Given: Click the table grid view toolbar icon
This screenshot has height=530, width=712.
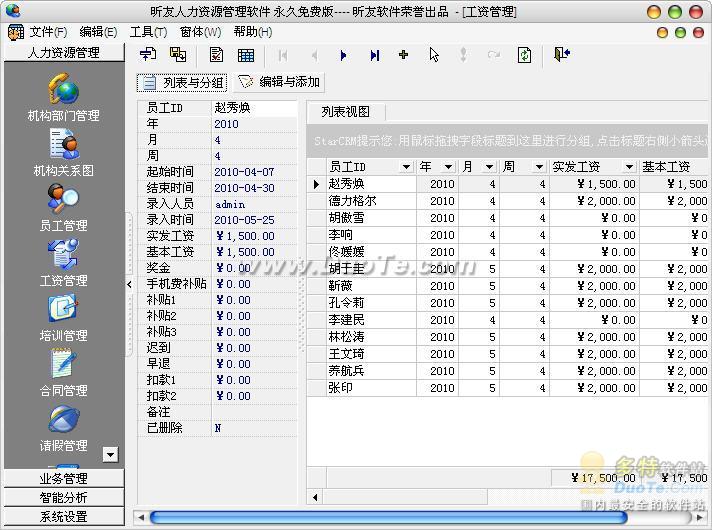Looking at the screenshot, I should tap(246, 55).
